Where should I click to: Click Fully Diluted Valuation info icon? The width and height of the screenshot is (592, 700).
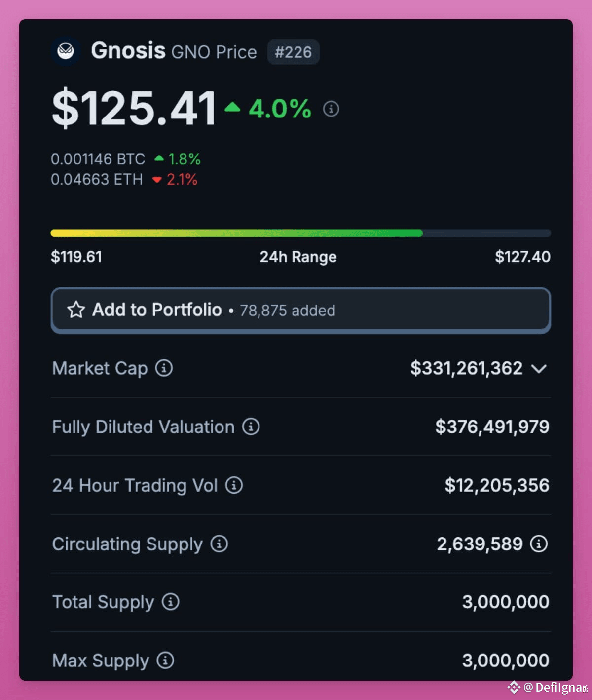251,427
